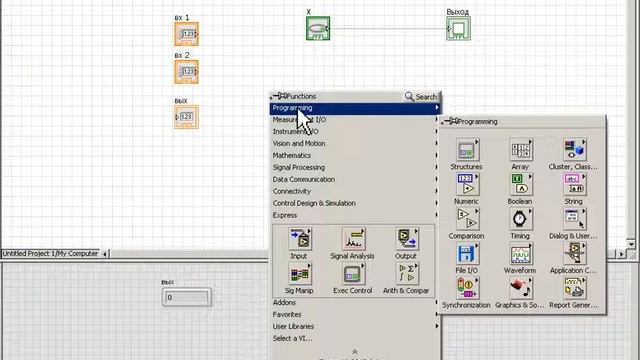Open the Express Input palette

pyautogui.click(x=300, y=239)
